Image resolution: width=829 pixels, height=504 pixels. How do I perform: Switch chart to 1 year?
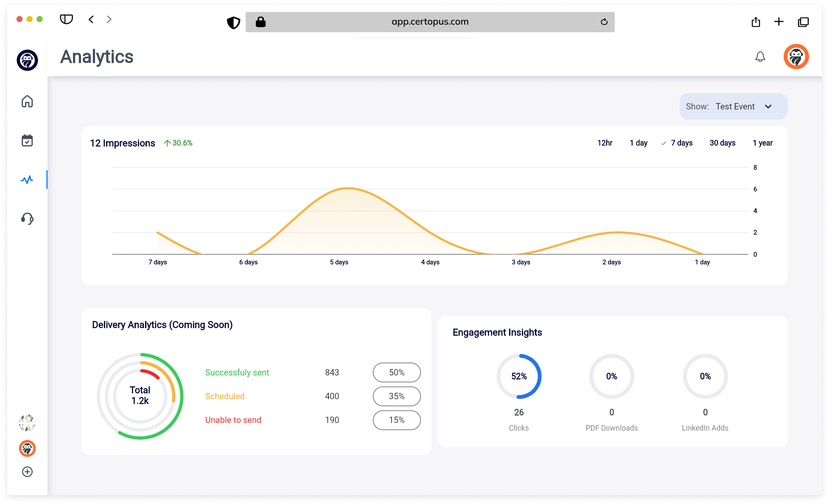(762, 143)
